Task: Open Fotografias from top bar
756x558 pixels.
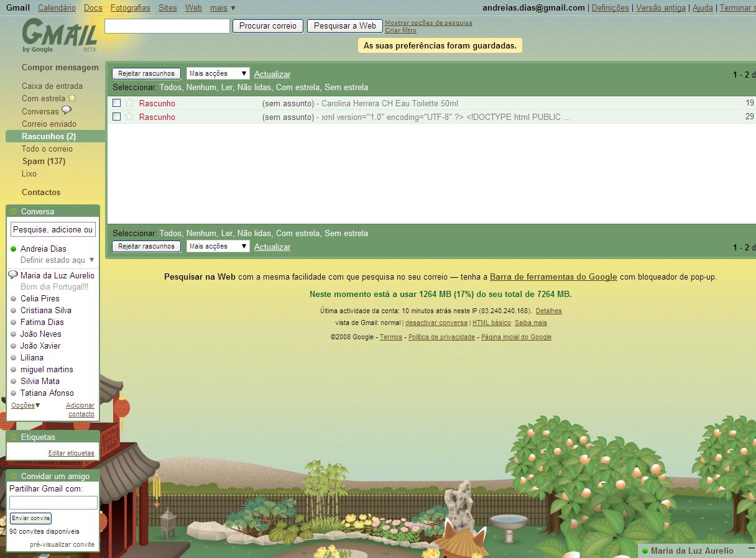Action: (x=131, y=8)
